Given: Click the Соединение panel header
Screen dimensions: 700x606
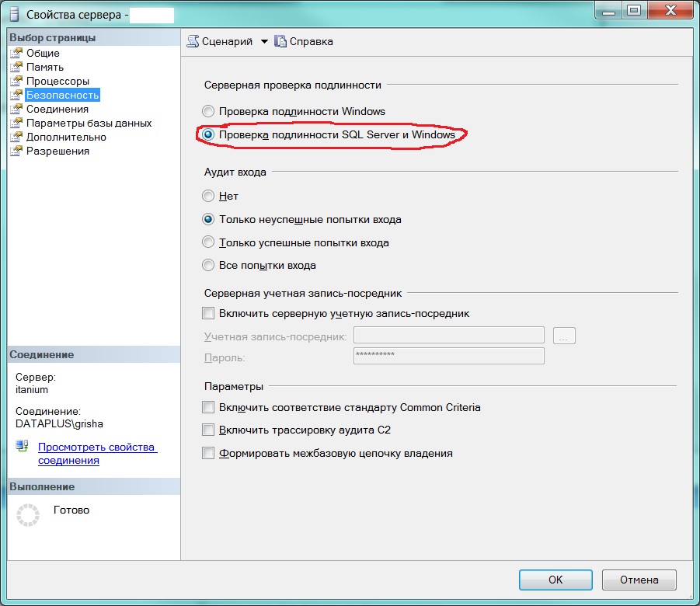Looking at the screenshot, I should point(94,354).
